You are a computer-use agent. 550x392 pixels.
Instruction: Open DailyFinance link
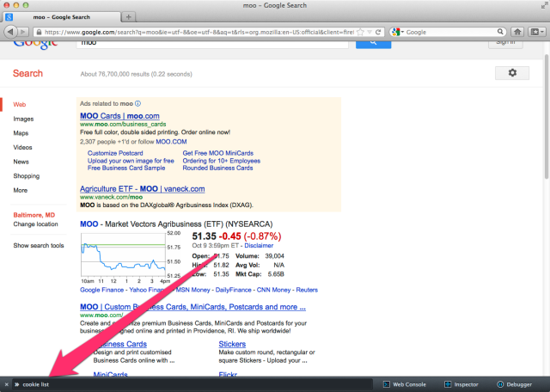click(x=233, y=290)
